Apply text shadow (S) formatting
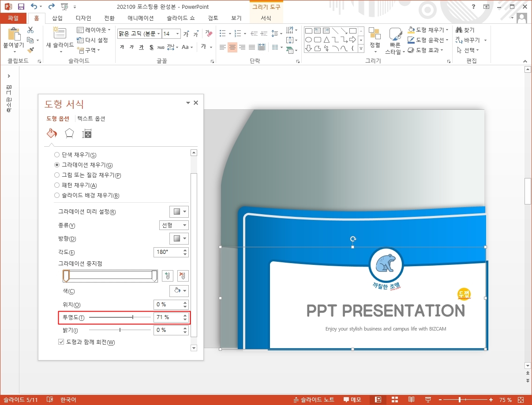This screenshot has height=405, width=532. click(151, 47)
